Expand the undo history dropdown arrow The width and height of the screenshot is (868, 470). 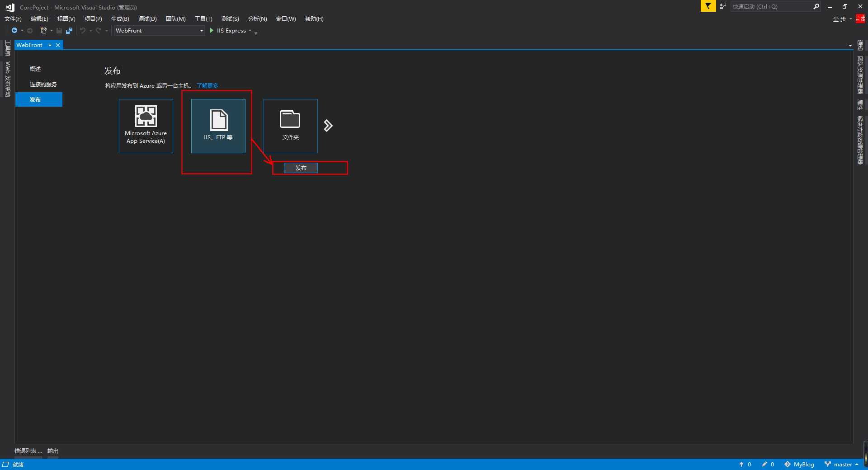[x=91, y=31]
